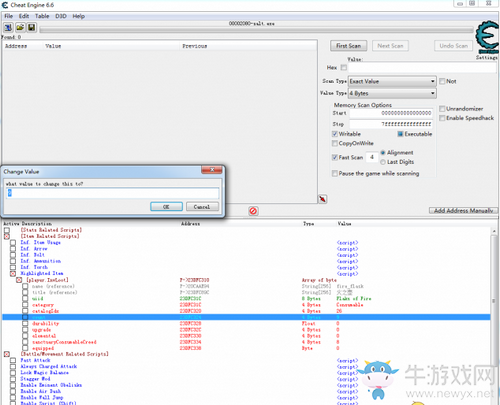The height and width of the screenshot is (405, 500).
Task: Click the Change Value text input
Action: click(x=113, y=193)
